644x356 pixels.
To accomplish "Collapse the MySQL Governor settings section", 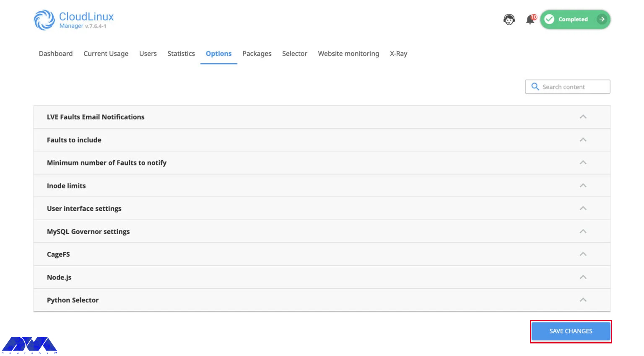I will (583, 231).
